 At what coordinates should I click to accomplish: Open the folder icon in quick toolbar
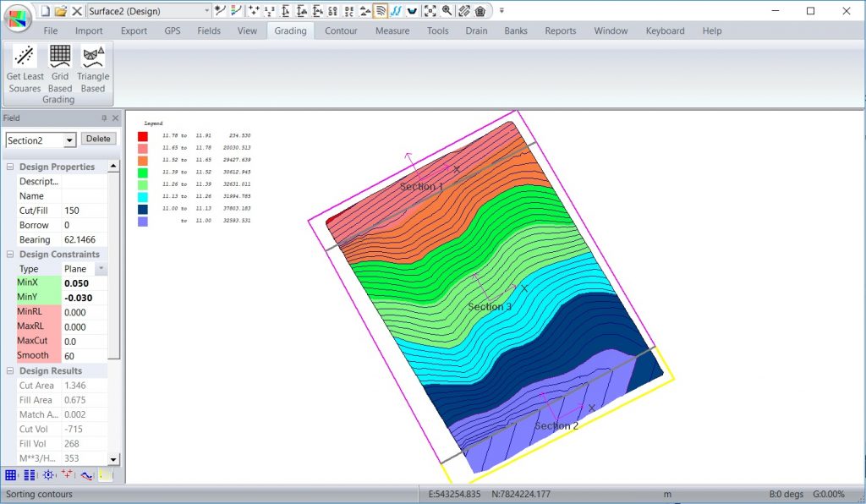tap(60, 11)
